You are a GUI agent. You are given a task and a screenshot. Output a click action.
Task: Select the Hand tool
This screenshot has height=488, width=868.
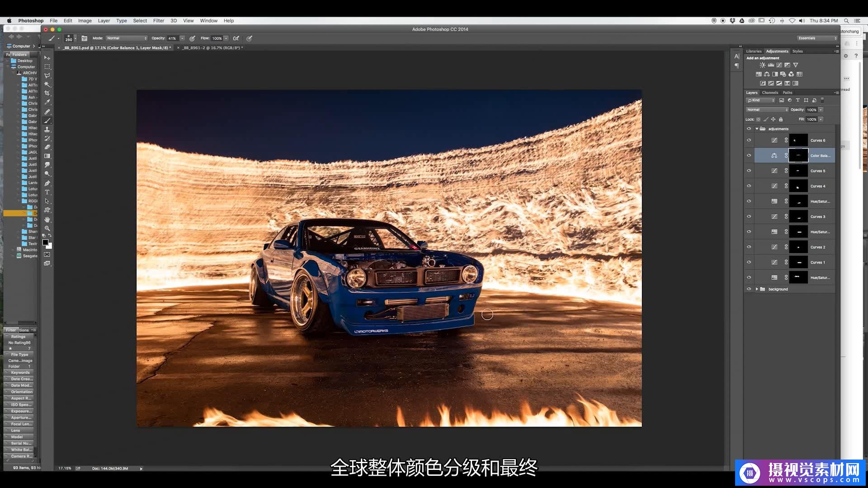coord(47,219)
